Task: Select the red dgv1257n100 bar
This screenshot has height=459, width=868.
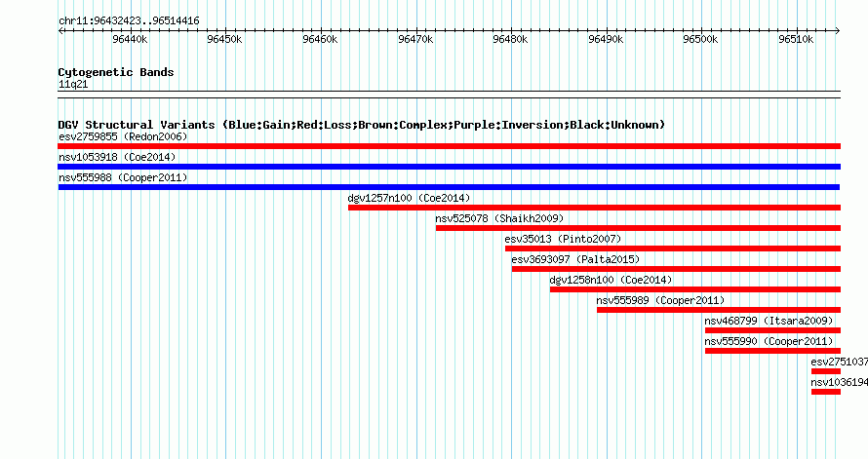Action: [x=594, y=208]
